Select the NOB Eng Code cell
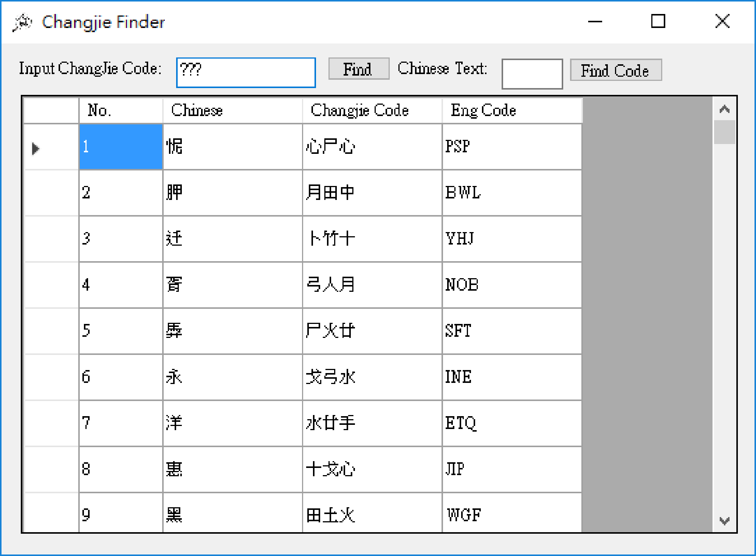 [x=512, y=285]
